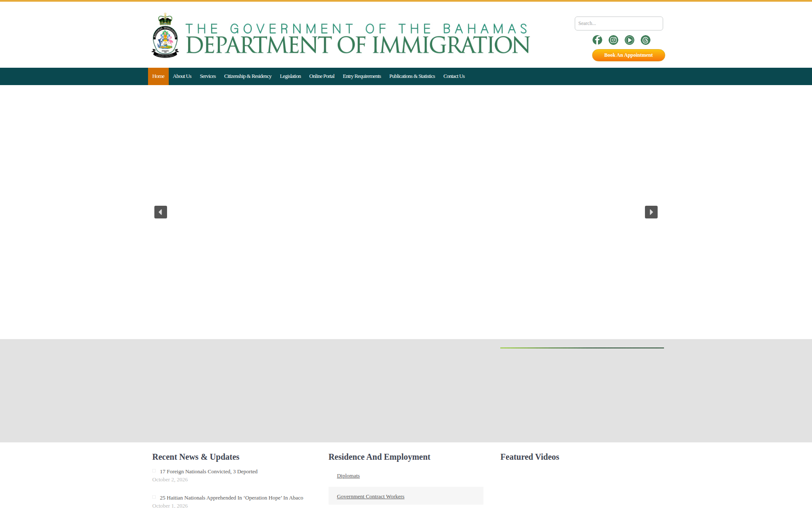
Task: Click the 'Recent News & Updates' heading
Action: click(x=196, y=457)
